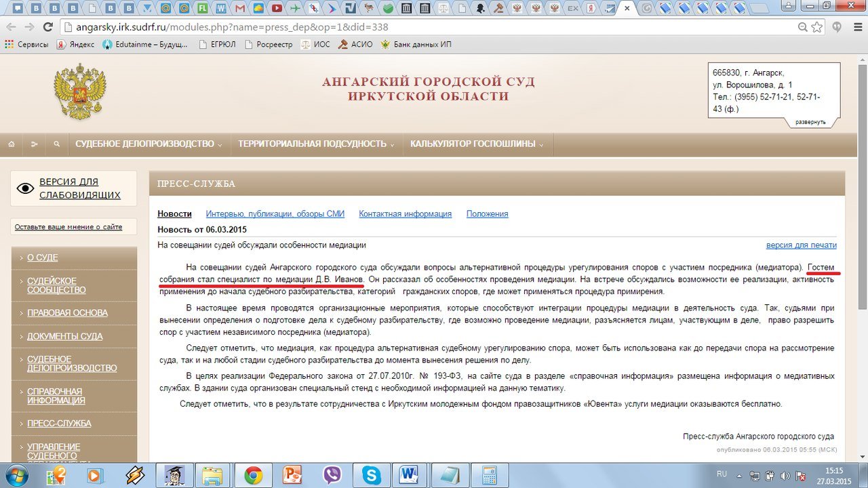868x488 pixels.
Task: Bookmark this page with the star icon
Action: click(x=817, y=27)
